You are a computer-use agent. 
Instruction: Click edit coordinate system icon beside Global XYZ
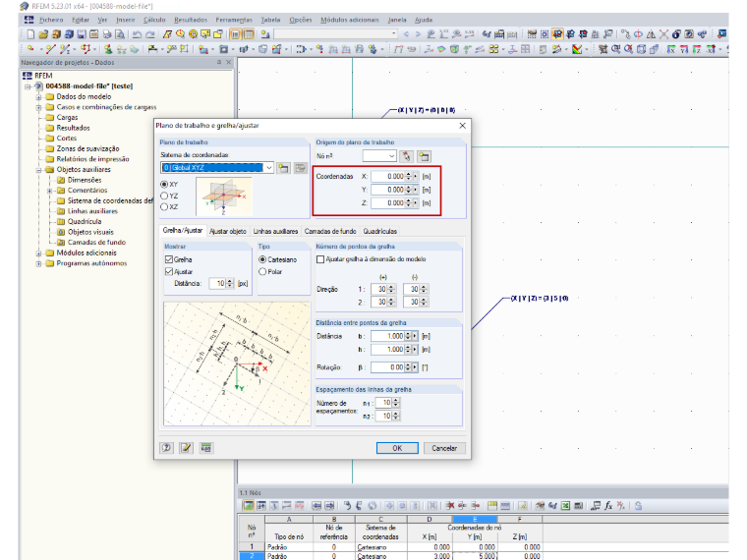[300, 168]
